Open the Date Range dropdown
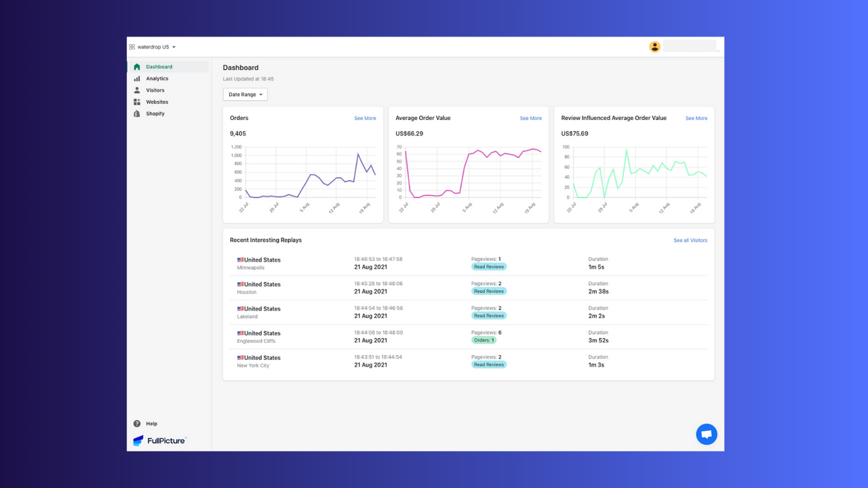This screenshot has height=488, width=868. tap(245, 94)
